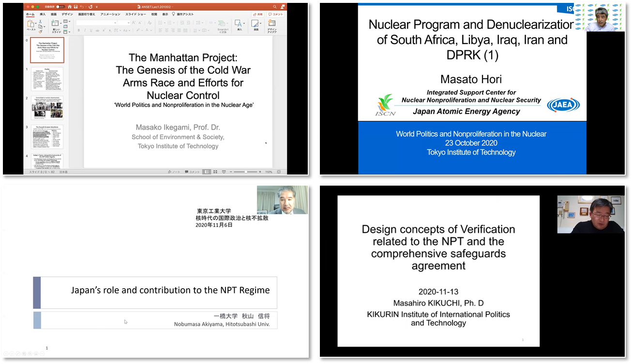Click Nobumasa Akiyama's webcam thumbnail
This screenshot has width=632, height=364.
click(282, 200)
